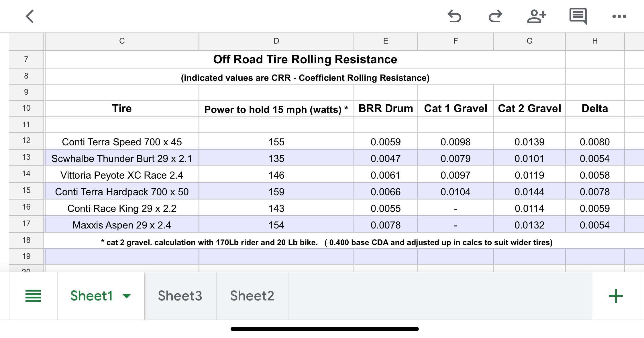Image resolution: width=644 pixels, height=338 pixels.
Task: Select column F header
Action: 455,41
